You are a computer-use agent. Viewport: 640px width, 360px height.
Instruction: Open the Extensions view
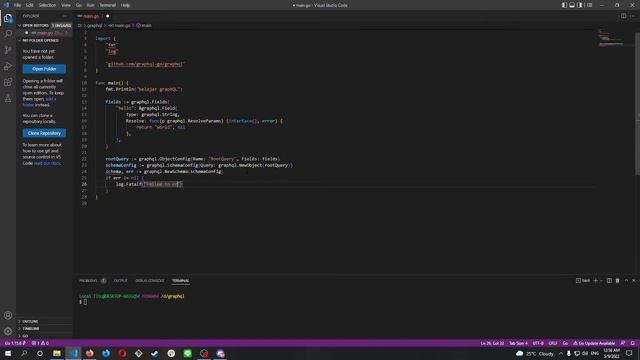8,82
